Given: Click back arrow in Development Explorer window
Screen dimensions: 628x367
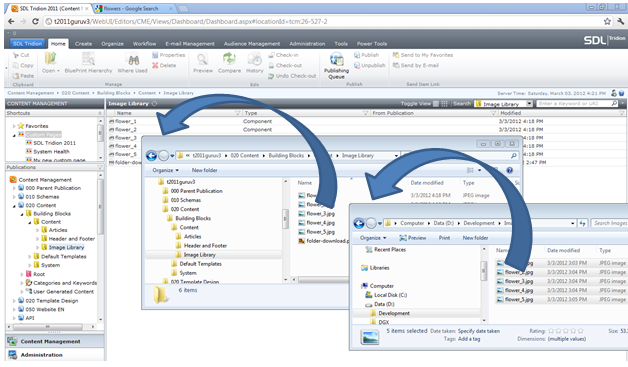Looking at the screenshot, I should click(359, 223).
